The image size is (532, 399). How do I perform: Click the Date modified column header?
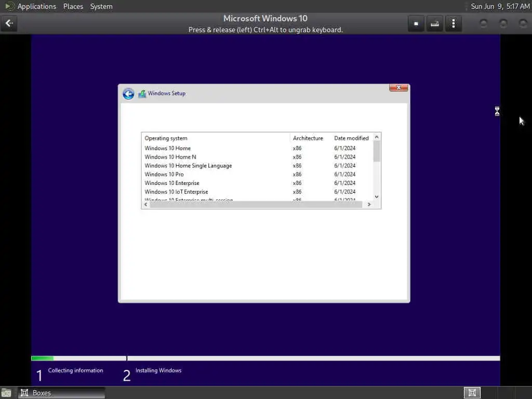(352, 138)
